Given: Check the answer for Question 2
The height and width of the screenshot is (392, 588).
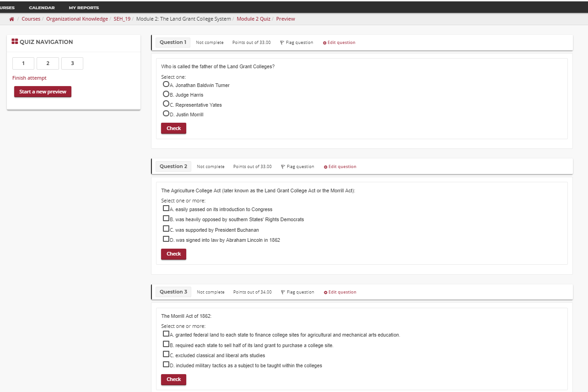Looking at the screenshot, I should point(173,254).
